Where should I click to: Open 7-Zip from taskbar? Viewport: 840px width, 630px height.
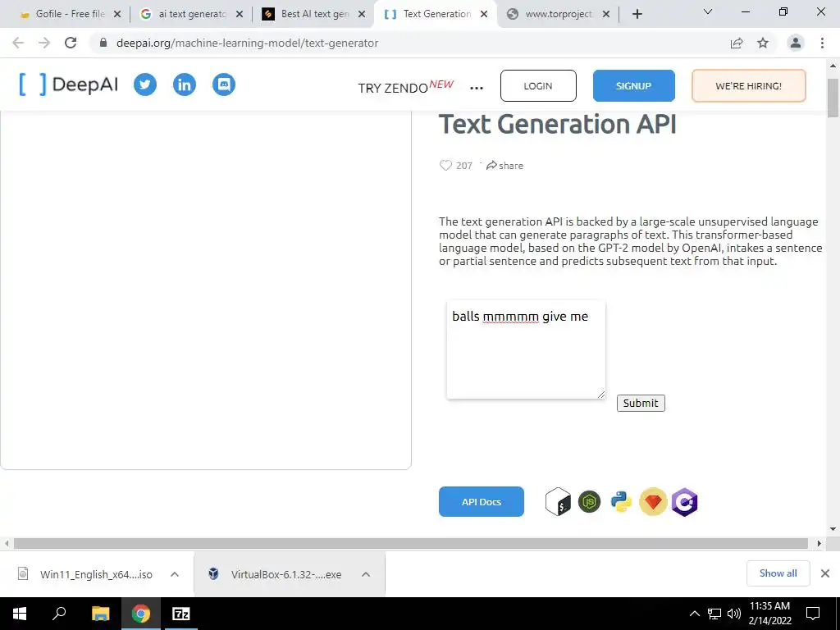[180, 614]
